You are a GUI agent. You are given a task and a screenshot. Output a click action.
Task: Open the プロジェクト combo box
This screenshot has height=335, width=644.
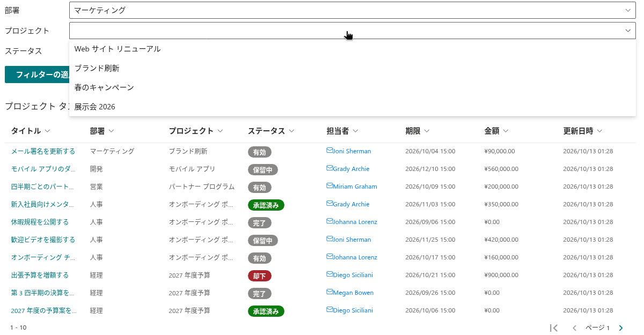pyautogui.click(x=353, y=31)
